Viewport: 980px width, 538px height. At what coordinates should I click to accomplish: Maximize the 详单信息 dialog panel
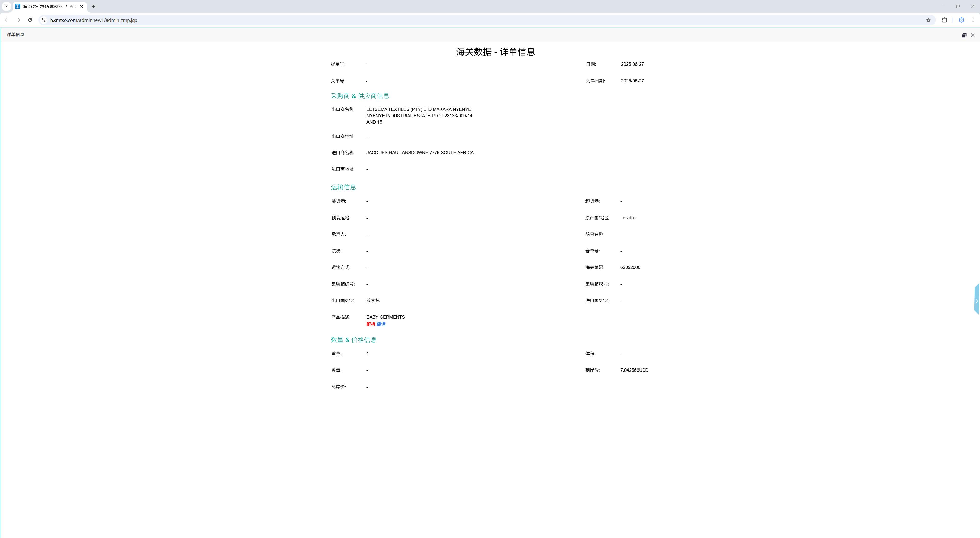click(964, 35)
